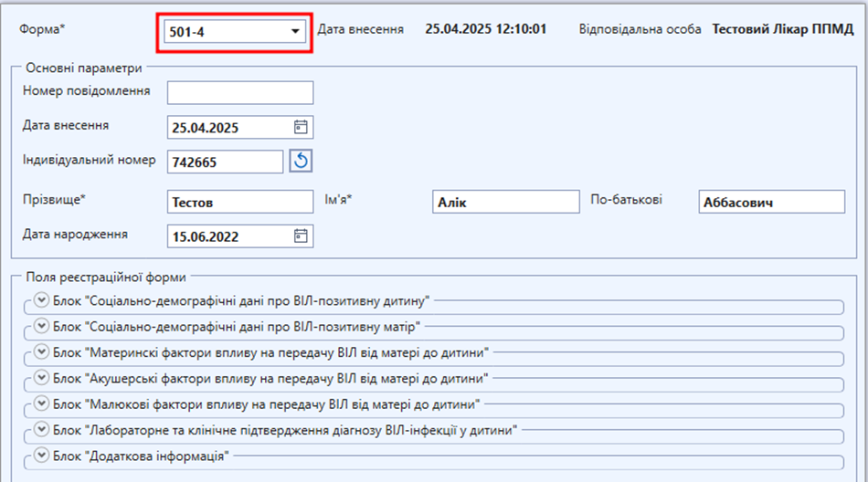The width and height of the screenshot is (868, 482).
Task: Click the Відповідальна особа name Тестовий Лікар ППМД
Action: [782, 29]
